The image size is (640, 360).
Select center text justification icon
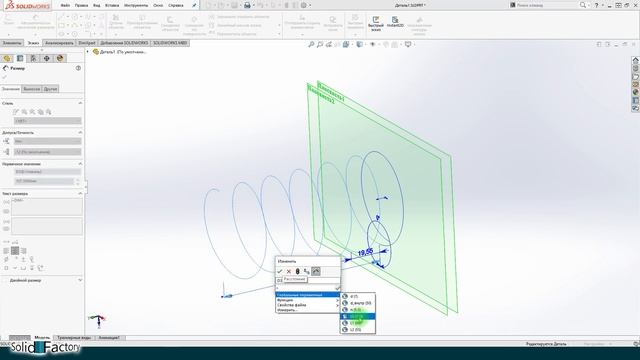[15, 251]
